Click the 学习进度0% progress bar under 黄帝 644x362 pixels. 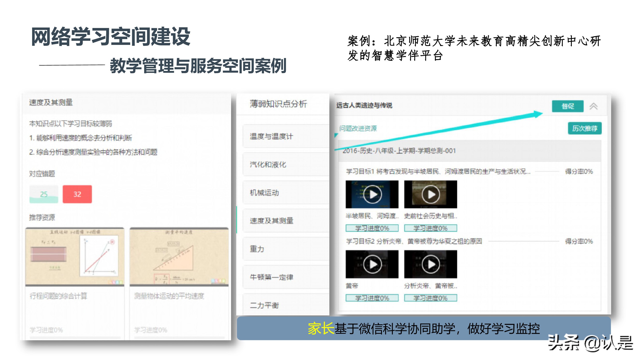tap(373, 298)
